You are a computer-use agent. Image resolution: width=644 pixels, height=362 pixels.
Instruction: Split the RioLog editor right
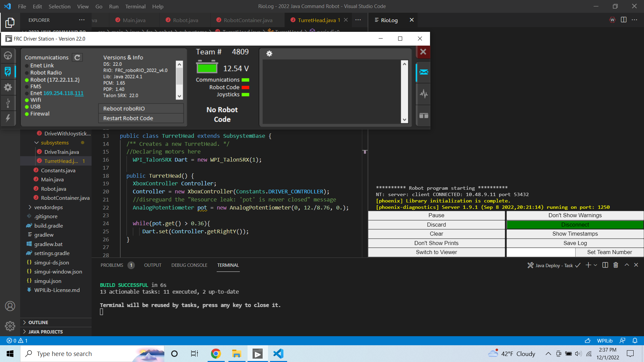coord(624,20)
